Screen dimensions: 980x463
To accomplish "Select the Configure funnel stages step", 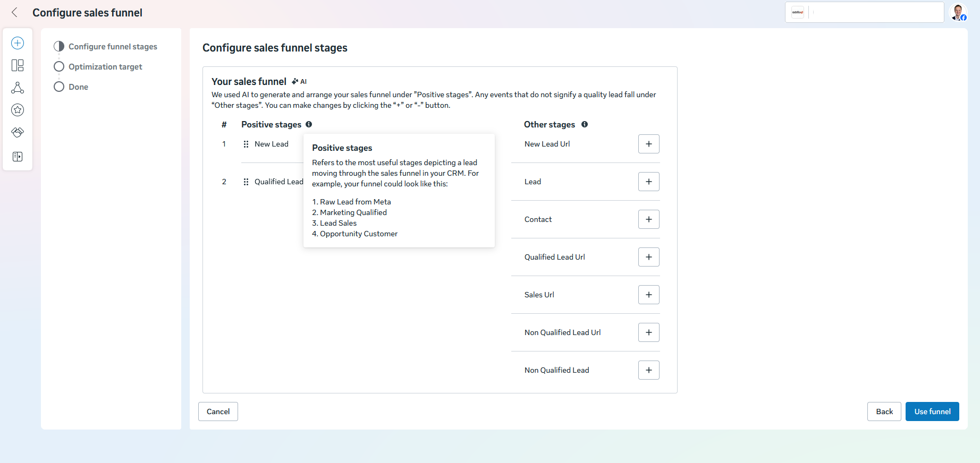I will point(112,47).
